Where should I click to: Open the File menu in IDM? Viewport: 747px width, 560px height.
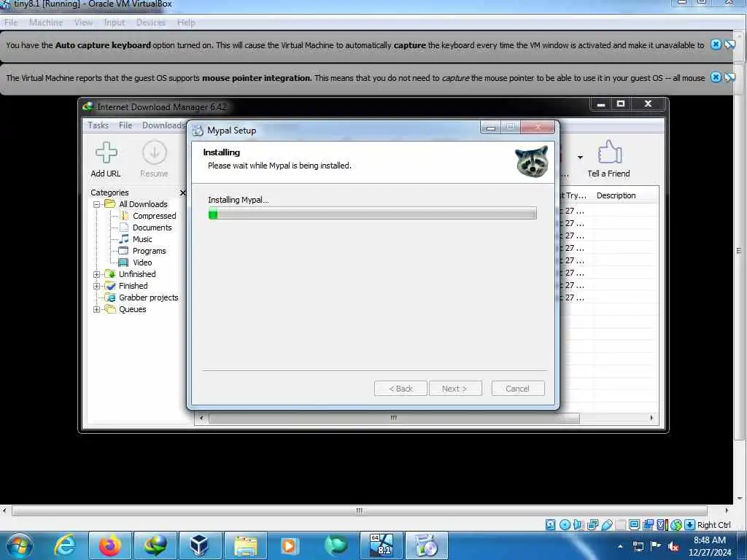click(125, 125)
